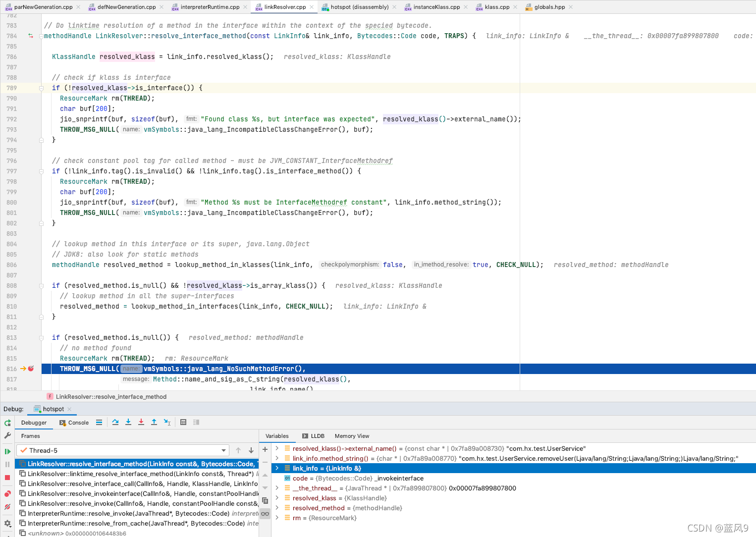Switch to instanceKlass.cpp tab
756x537 pixels.
pyautogui.click(x=436, y=7)
